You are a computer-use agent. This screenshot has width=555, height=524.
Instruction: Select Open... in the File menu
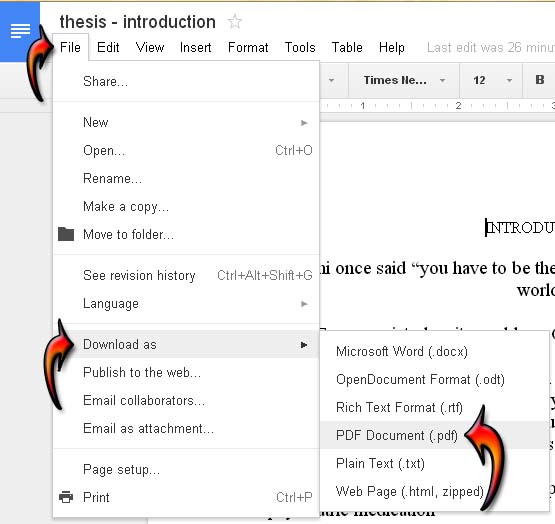coord(186,150)
